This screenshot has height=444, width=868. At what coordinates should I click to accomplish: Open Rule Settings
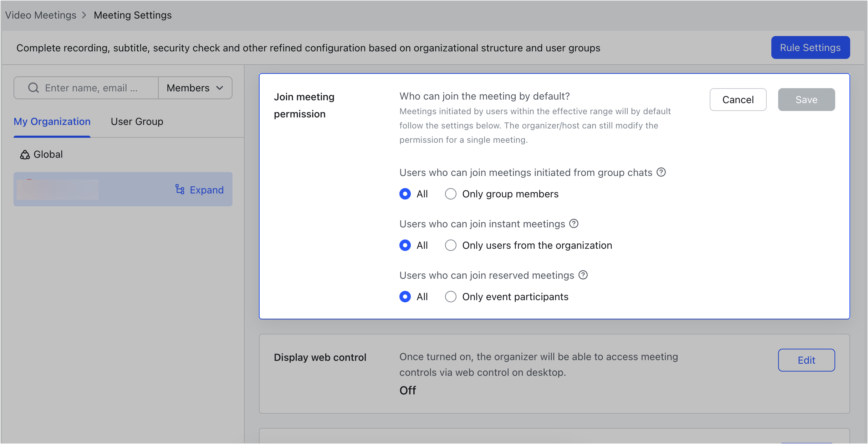810,47
